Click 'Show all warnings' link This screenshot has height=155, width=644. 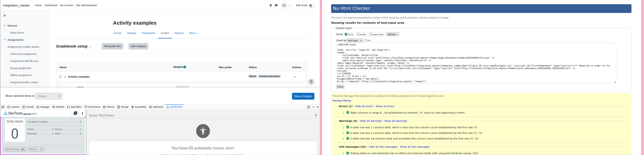click(x=395, y=121)
